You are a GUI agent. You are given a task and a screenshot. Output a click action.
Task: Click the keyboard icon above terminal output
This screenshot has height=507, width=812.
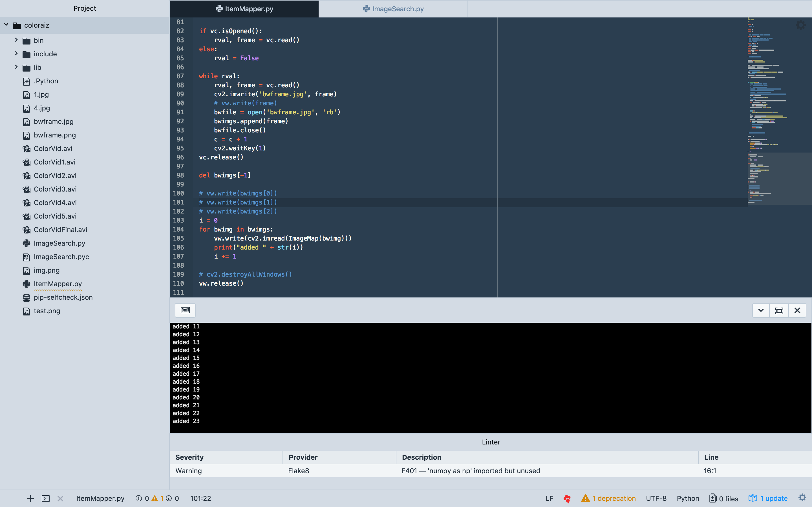click(x=185, y=310)
